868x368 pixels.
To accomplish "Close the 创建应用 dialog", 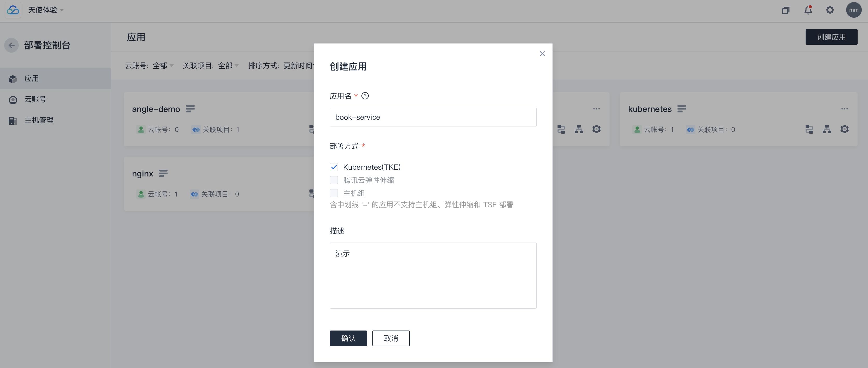I will pyautogui.click(x=542, y=54).
